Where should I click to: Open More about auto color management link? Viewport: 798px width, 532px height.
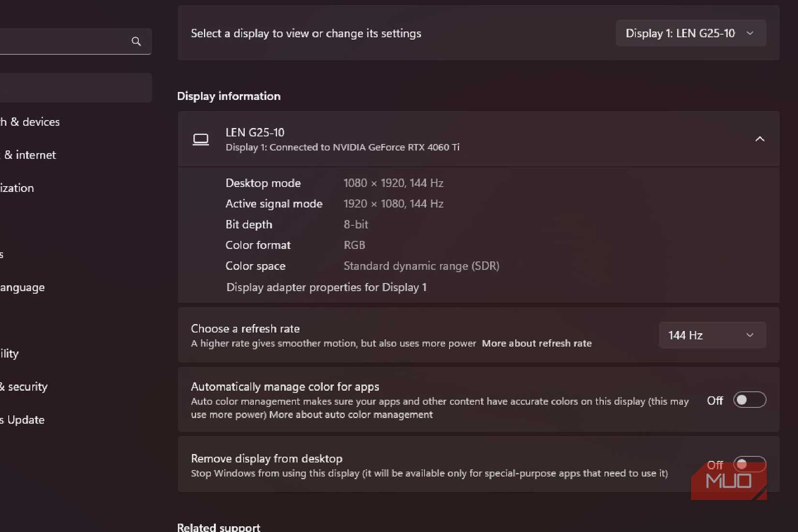351,414
